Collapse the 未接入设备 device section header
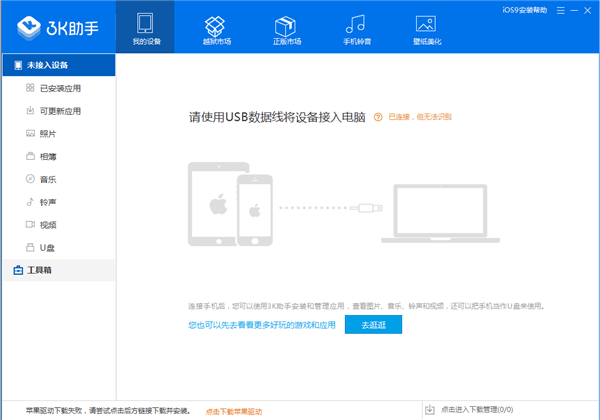 (50, 66)
